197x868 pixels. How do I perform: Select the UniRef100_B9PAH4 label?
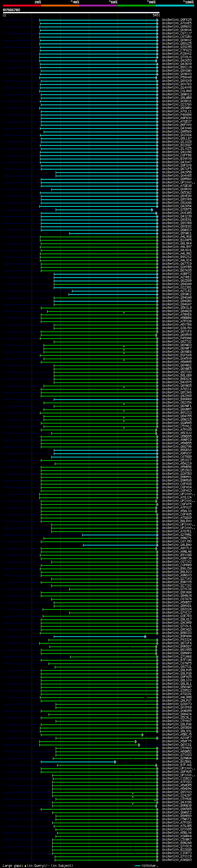pos(177,636)
